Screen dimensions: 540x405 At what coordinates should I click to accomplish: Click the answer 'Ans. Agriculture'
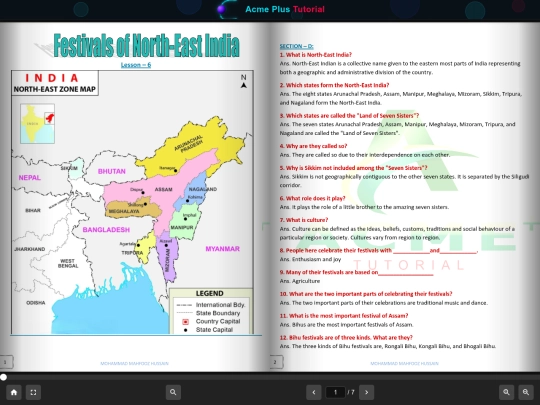pos(300,281)
